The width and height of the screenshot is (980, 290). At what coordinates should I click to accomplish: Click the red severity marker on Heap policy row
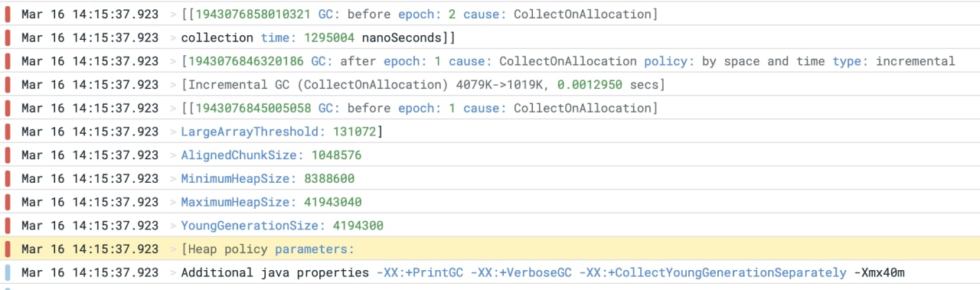point(8,249)
